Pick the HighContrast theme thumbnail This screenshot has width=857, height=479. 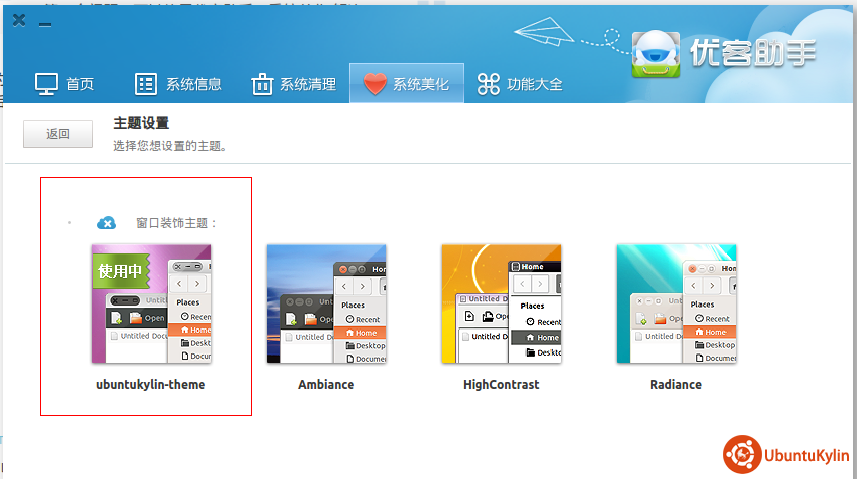[x=501, y=304]
